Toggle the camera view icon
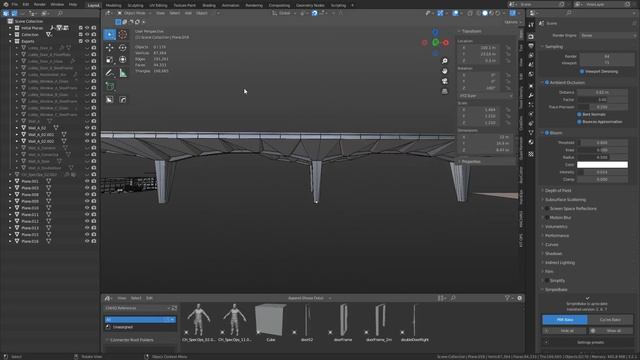This screenshot has height=360, width=640. pyautogui.click(x=444, y=81)
